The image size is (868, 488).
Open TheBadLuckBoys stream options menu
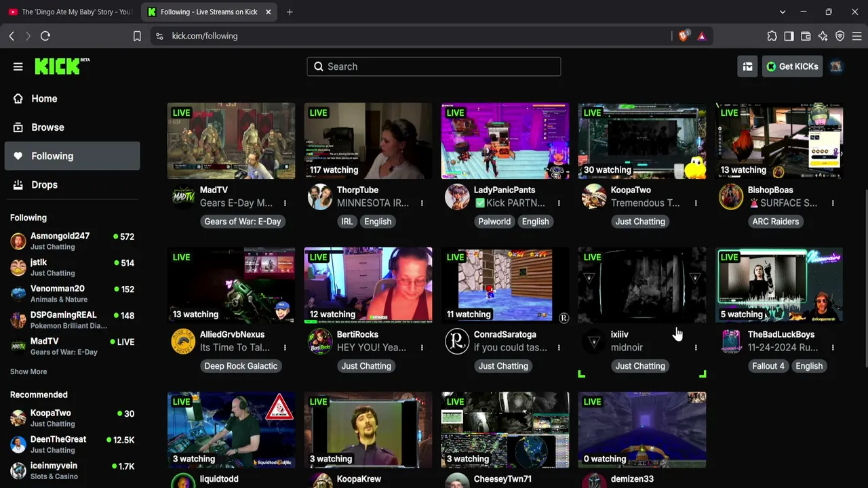(833, 348)
